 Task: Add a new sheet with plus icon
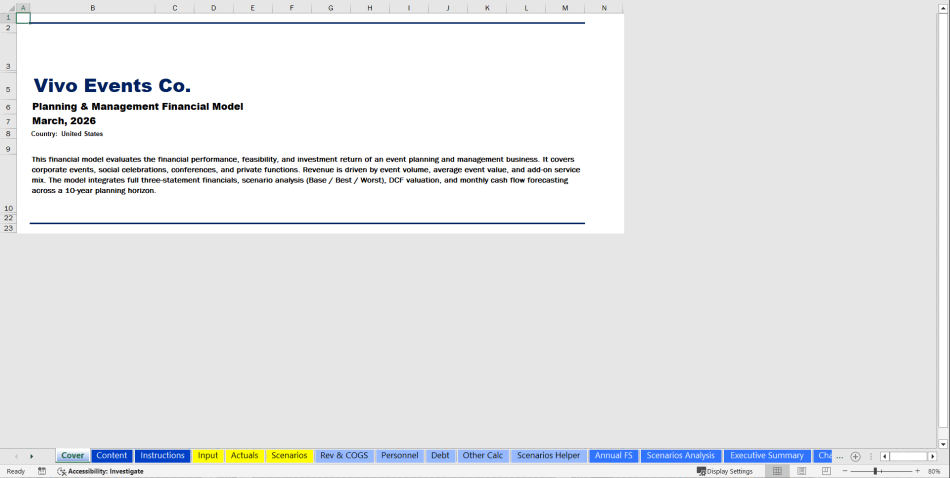coord(855,456)
